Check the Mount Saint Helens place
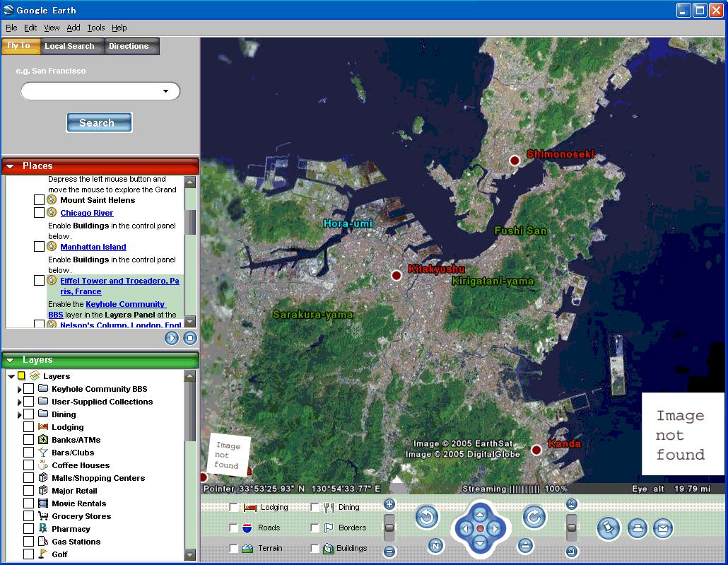This screenshot has width=728, height=565. [39, 200]
